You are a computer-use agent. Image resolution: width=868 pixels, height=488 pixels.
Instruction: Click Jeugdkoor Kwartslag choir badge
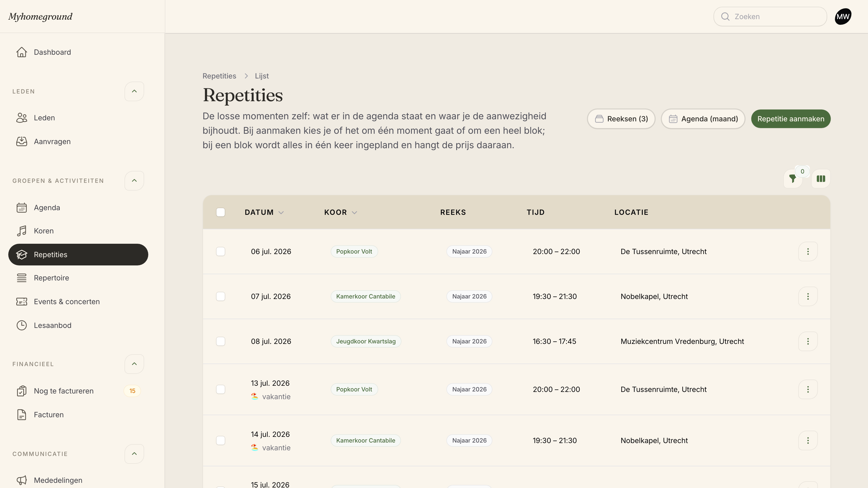[366, 341]
